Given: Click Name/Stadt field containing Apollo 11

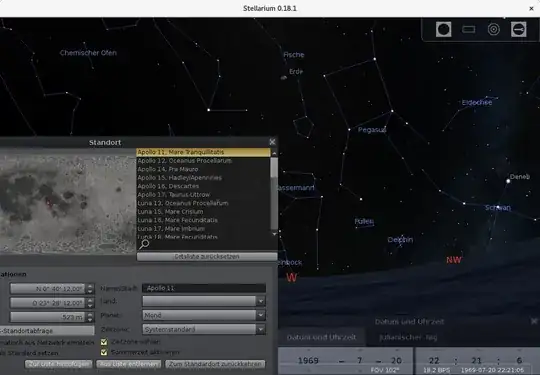Looking at the screenshot, I should (204, 288).
